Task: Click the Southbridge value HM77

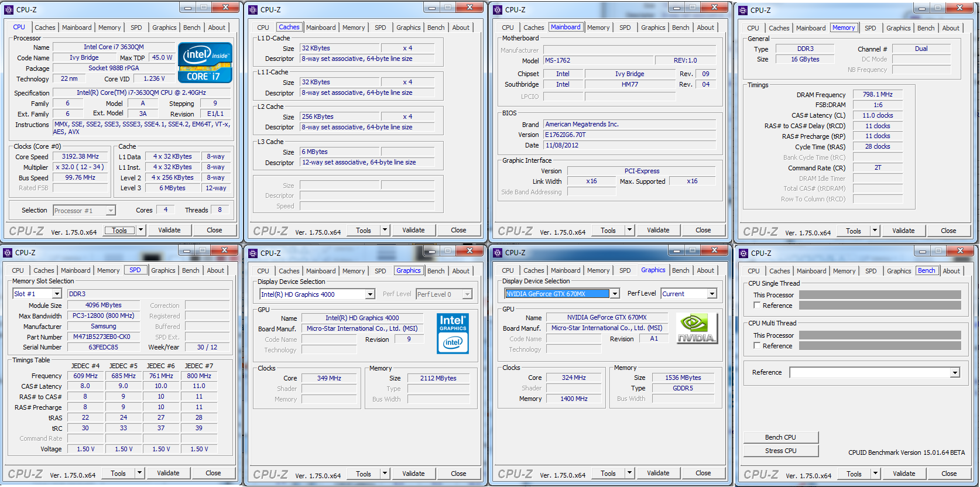Action: point(629,84)
